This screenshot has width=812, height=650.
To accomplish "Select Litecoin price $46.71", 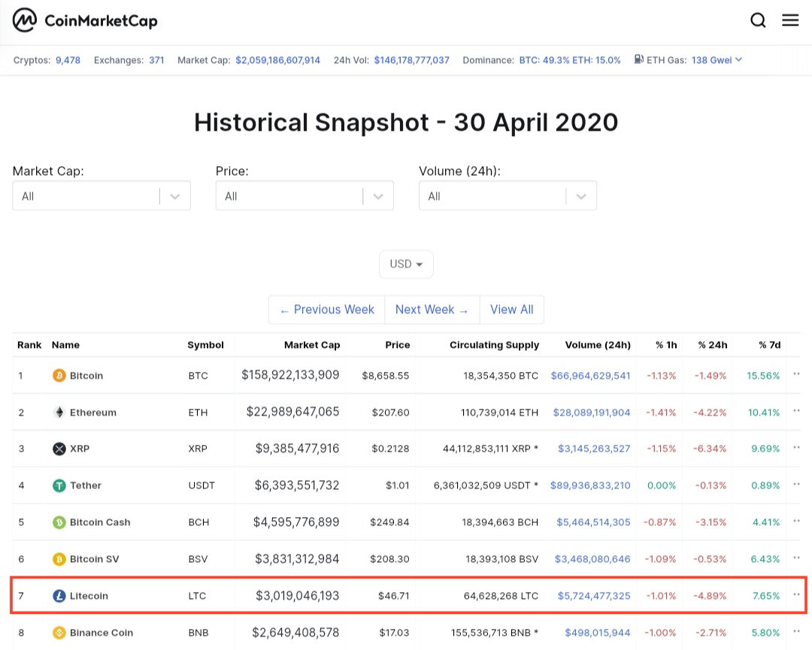I will click(x=393, y=596).
